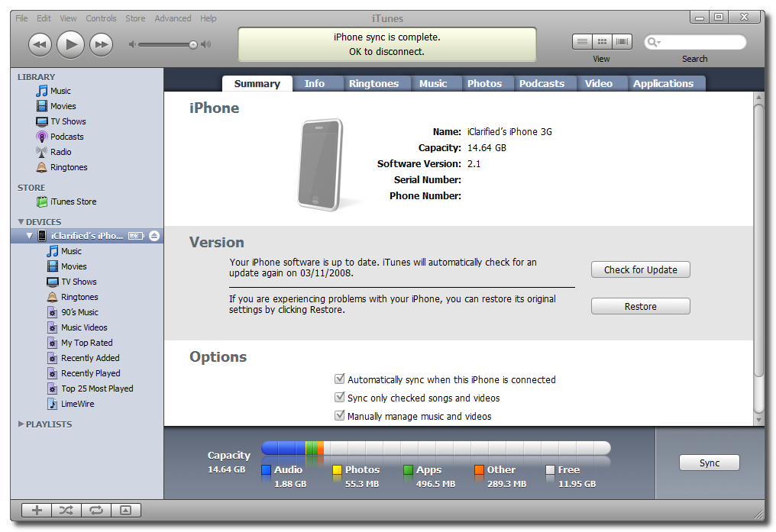The image size is (776, 532).
Task: Expand the Playlists section
Action: click(21, 424)
